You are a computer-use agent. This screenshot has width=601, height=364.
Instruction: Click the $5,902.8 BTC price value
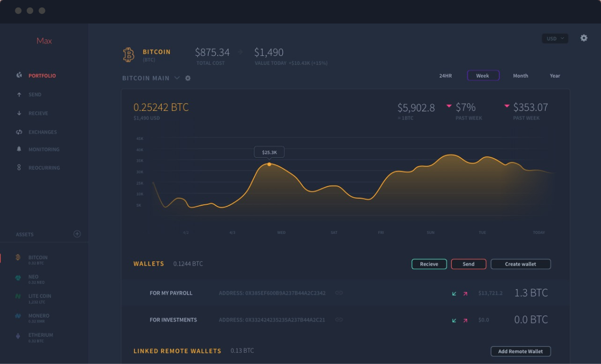coord(416,107)
